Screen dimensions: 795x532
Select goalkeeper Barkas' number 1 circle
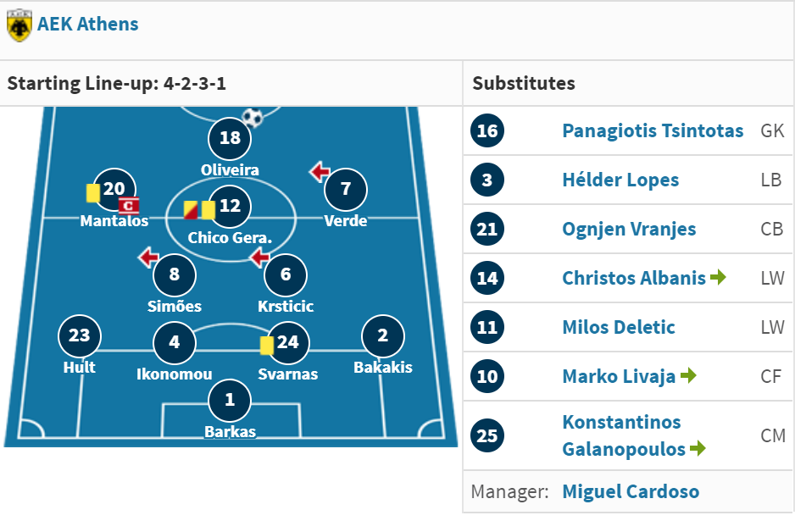(x=230, y=400)
